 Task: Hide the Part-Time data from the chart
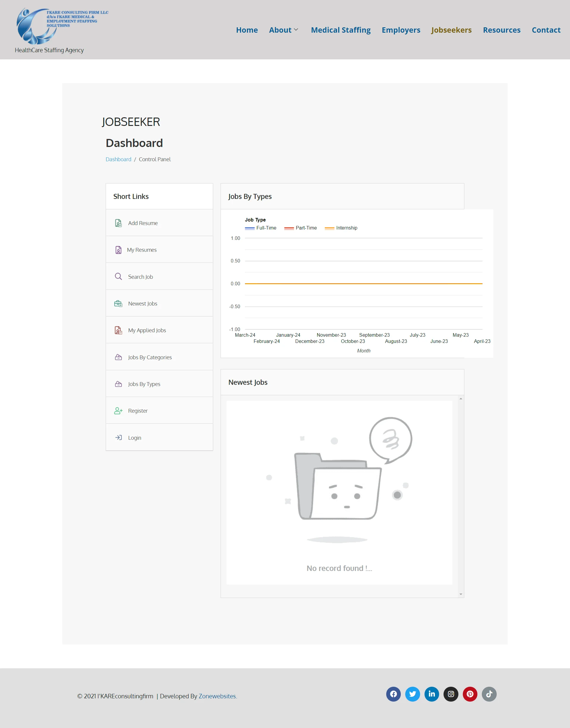tap(300, 228)
